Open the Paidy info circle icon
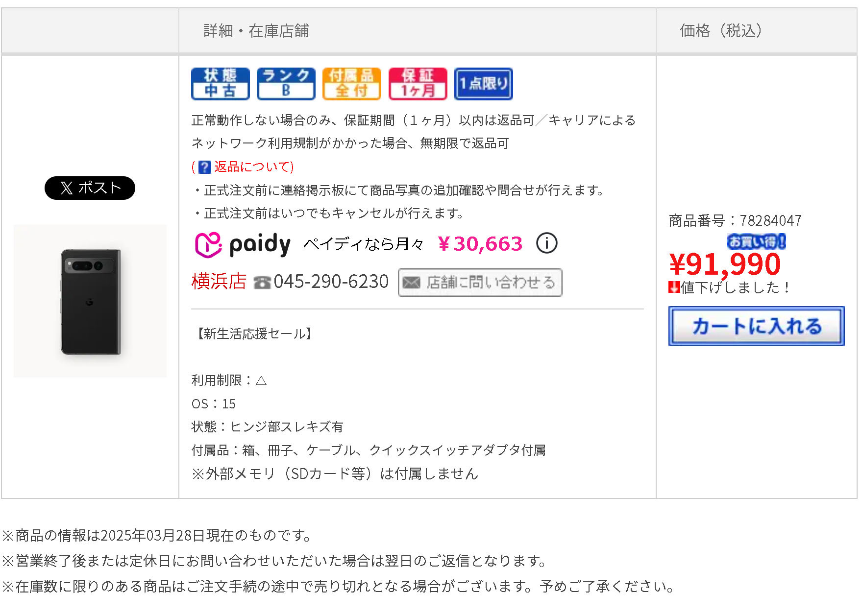Viewport: 862px width, 616px height. 546,243
